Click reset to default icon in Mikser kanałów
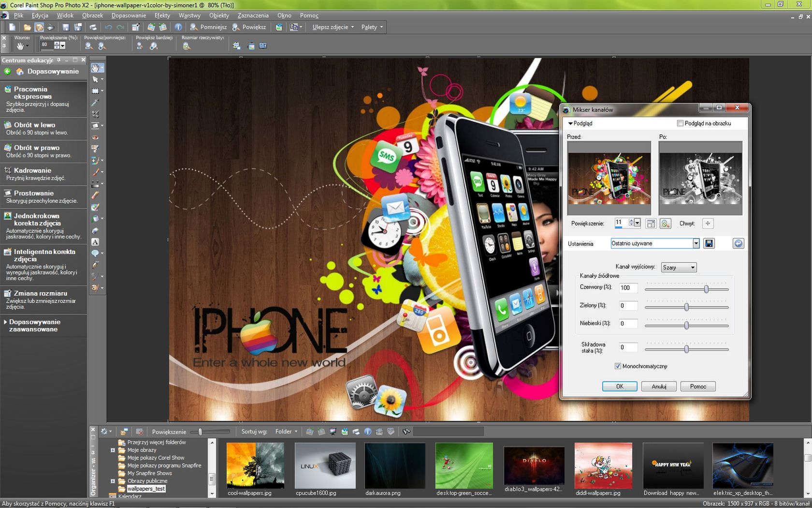Image resolution: width=812 pixels, height=508 pixels. 738,243
